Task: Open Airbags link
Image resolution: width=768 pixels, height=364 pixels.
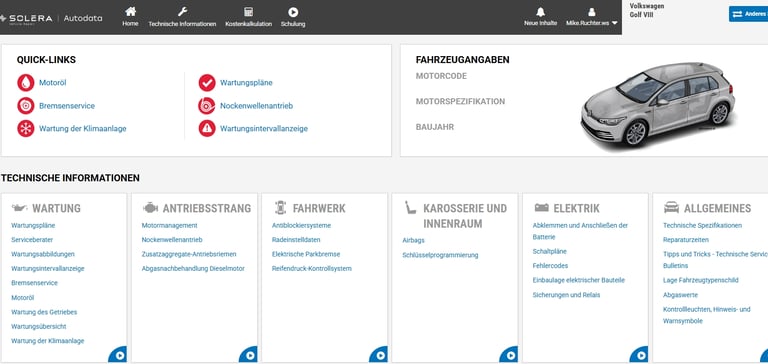Action: (413, 241)
